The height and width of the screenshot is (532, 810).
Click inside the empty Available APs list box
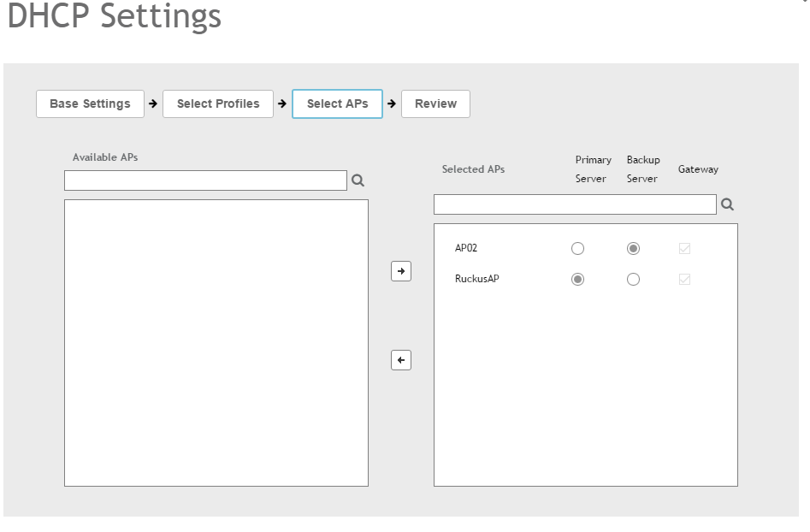[x=216, y=342]
